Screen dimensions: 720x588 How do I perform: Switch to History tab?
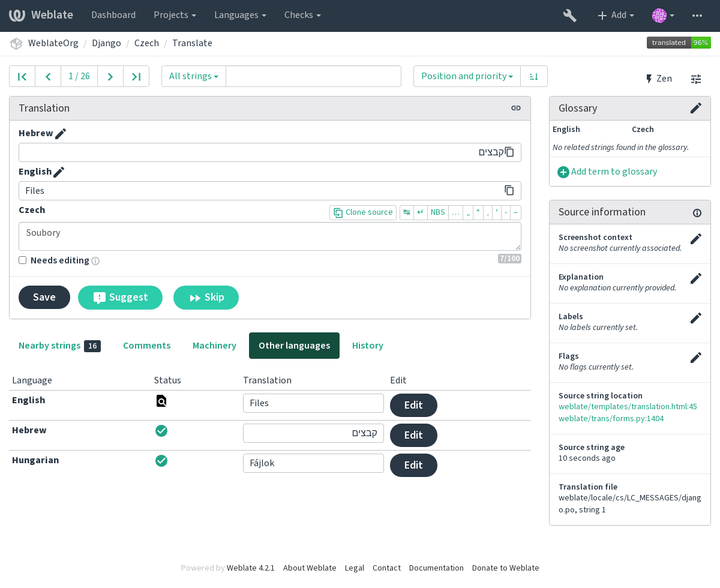368,346
